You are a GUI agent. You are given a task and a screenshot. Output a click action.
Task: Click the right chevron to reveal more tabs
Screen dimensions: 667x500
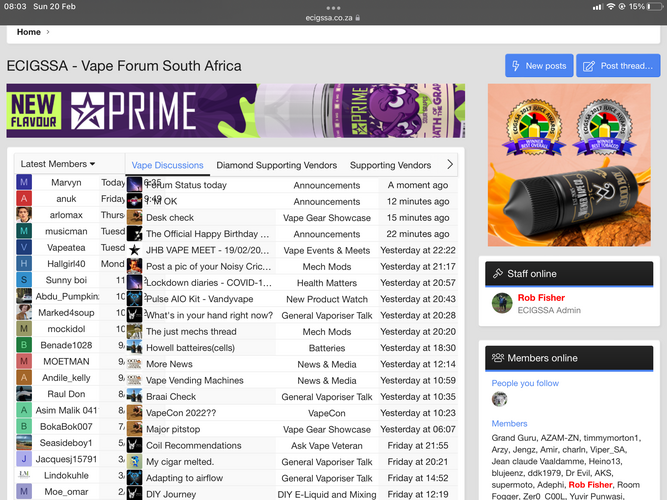pyautogui.click(x=450, y=164)
